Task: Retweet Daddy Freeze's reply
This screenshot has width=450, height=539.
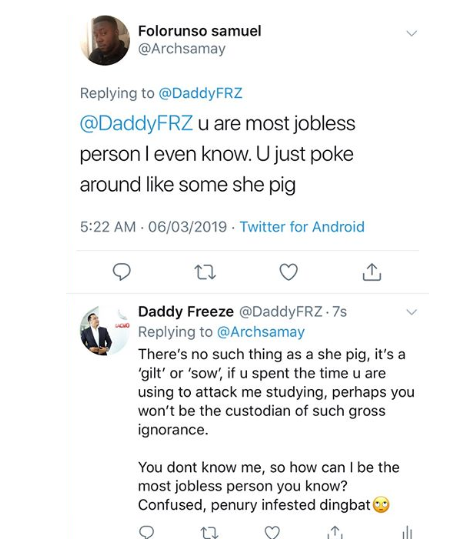Action: (x=209, y=532)
